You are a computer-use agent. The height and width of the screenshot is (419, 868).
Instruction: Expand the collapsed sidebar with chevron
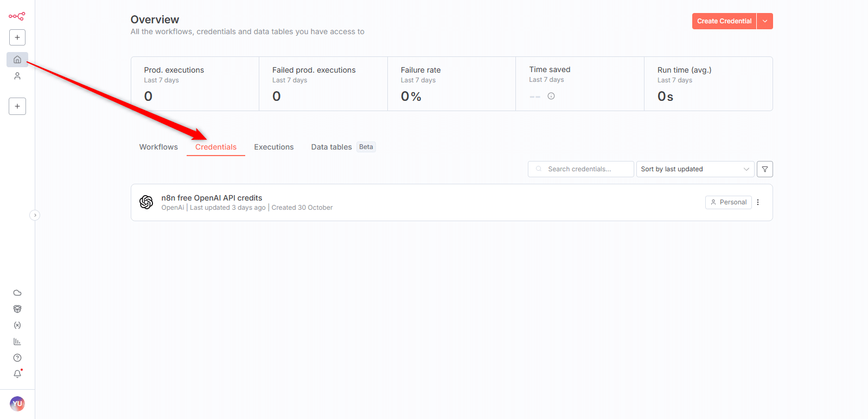35,215
